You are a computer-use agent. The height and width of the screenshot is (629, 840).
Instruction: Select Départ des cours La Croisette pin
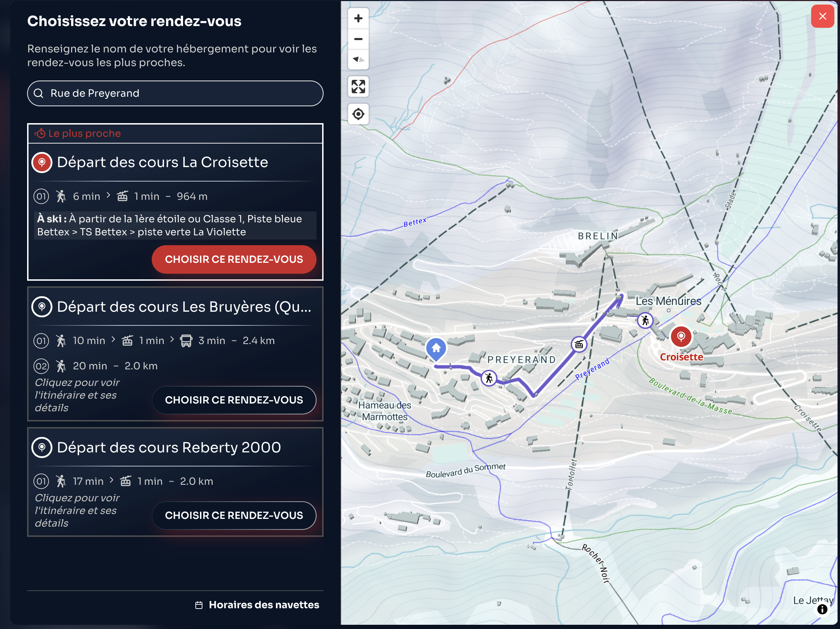[42, 163]
